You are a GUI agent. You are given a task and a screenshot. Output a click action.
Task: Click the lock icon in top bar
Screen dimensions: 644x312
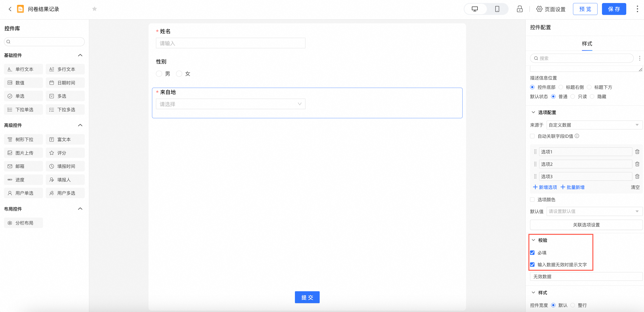click(x=520, y=9)
